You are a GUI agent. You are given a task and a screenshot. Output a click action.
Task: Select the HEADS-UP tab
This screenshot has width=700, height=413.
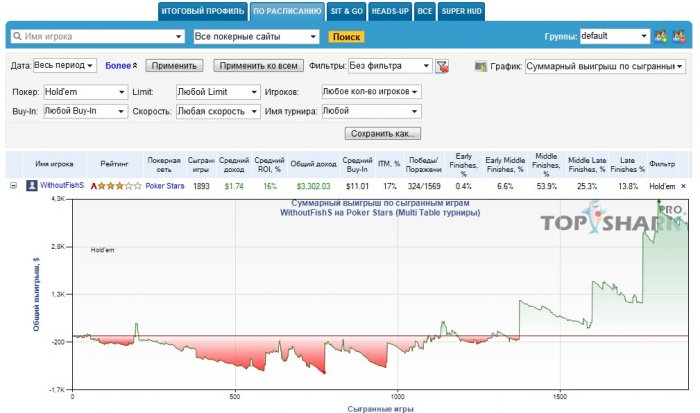point(390,11)
